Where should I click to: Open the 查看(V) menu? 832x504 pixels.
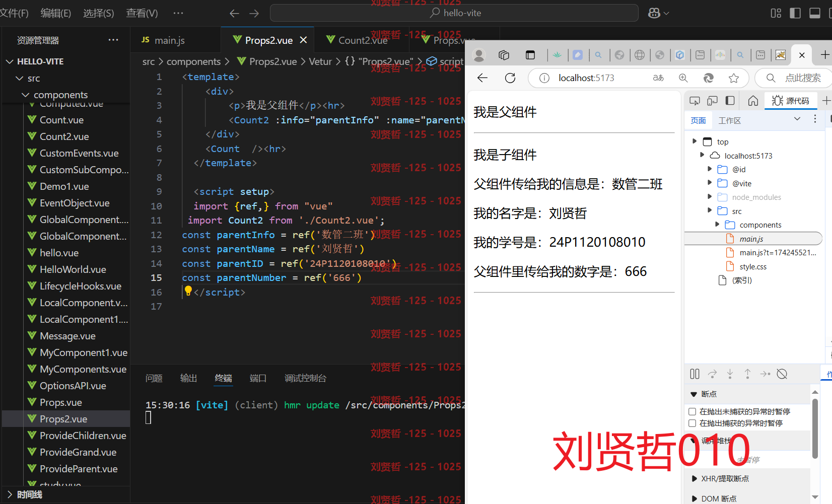coord(142,13)
